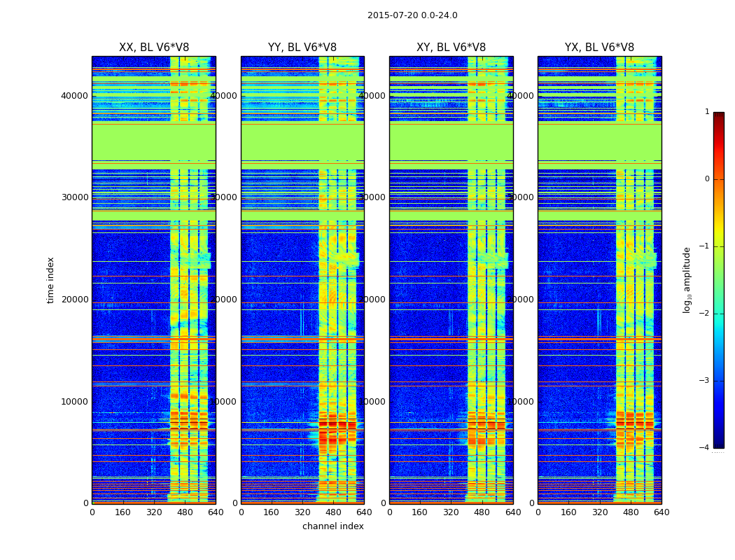The width and height of the screenshot is (735, 560).
Task: Click the XX, BL V6*V8 panel title
Action: (154, 48)
